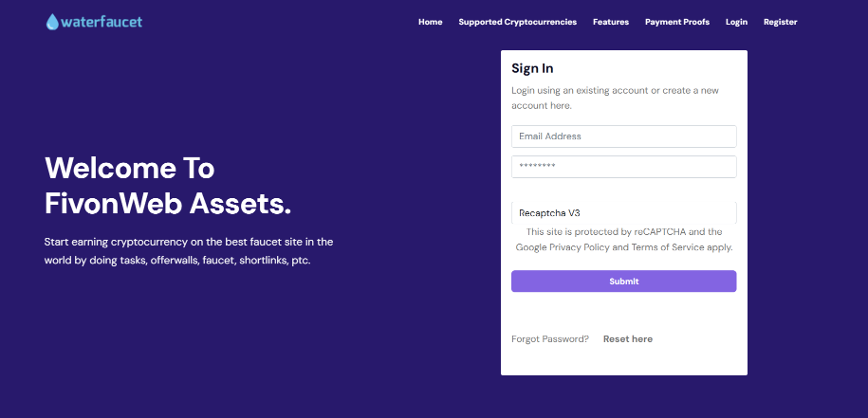Viewport: 868px width, 418px height.
Task: Click the Reset here link
Action: coord(627,339)
